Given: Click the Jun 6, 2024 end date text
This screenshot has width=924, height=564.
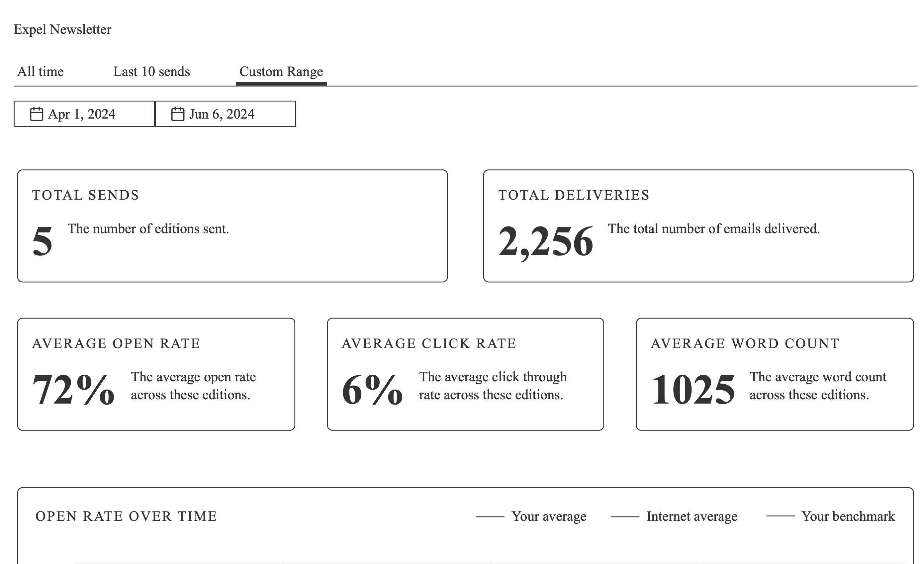Looking at the screenshot, I should [x=222, y=114].
